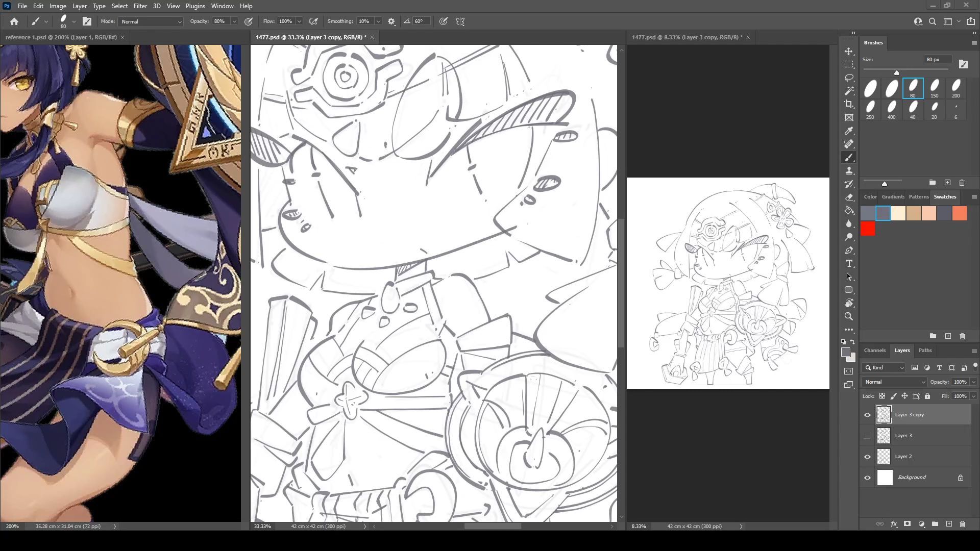Hide the Background layer eye
Image resolution: width=980 pixels, height=551 pixels.
click(x=867, y=478)
